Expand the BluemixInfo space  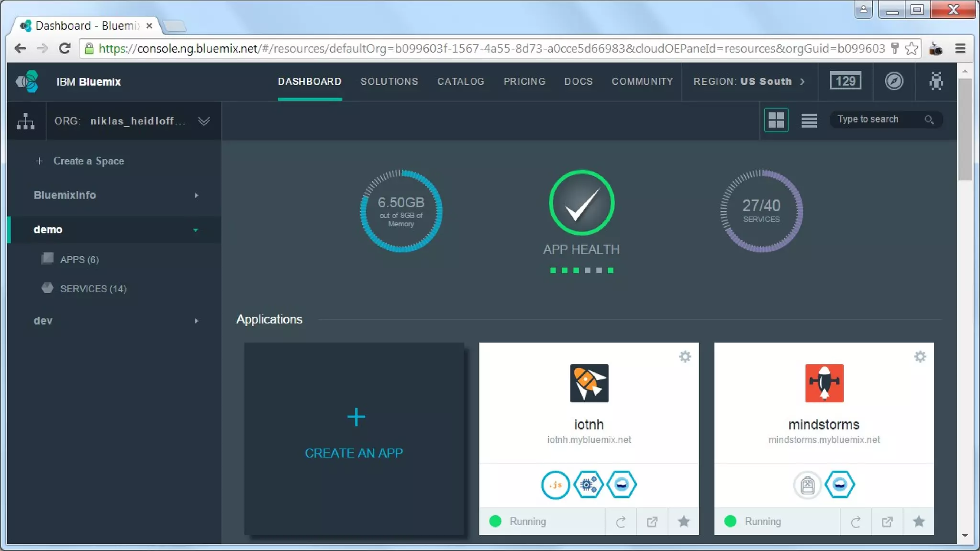196,195
